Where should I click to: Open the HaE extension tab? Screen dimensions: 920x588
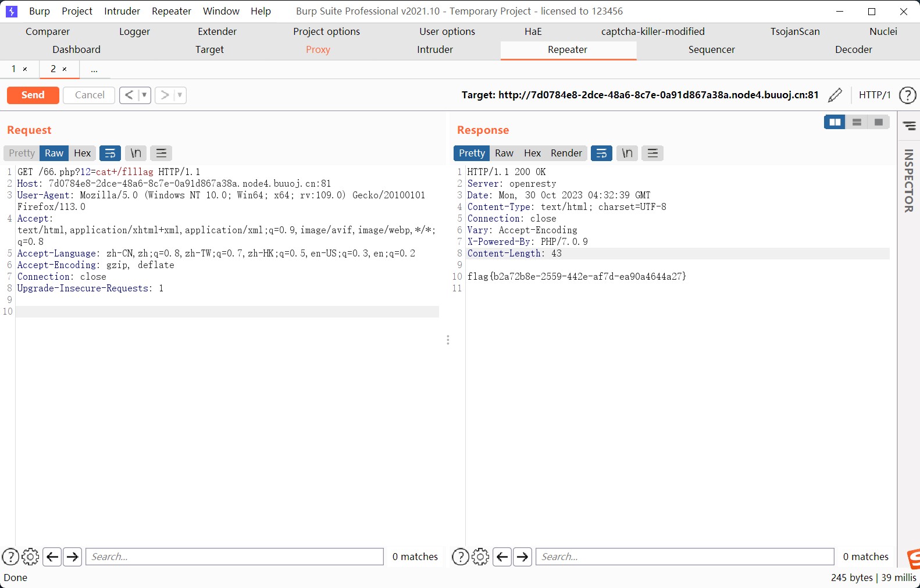[533, 31]
